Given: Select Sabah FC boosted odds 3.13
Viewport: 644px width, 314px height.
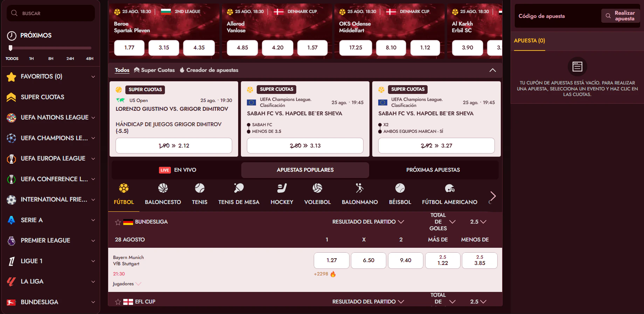Looking at the screenshot, I should [x=305, y=145].
